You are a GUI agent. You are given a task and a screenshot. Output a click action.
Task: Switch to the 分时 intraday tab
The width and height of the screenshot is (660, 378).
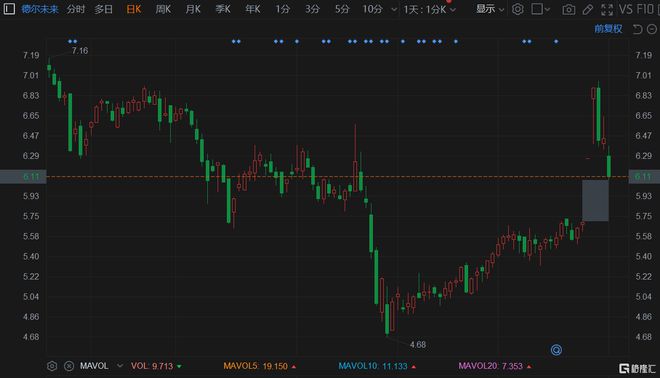tap(76, 9)
